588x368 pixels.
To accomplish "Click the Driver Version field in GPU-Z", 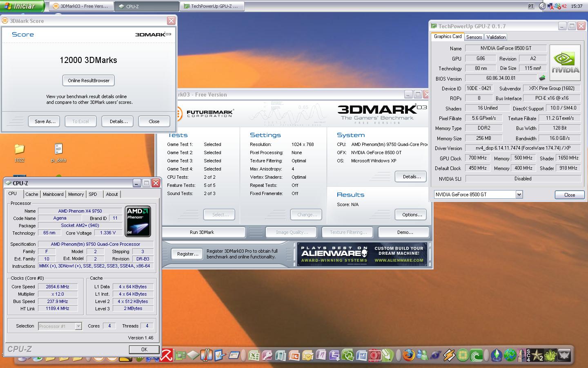I will pyautogui.click(x=523, y=148).
